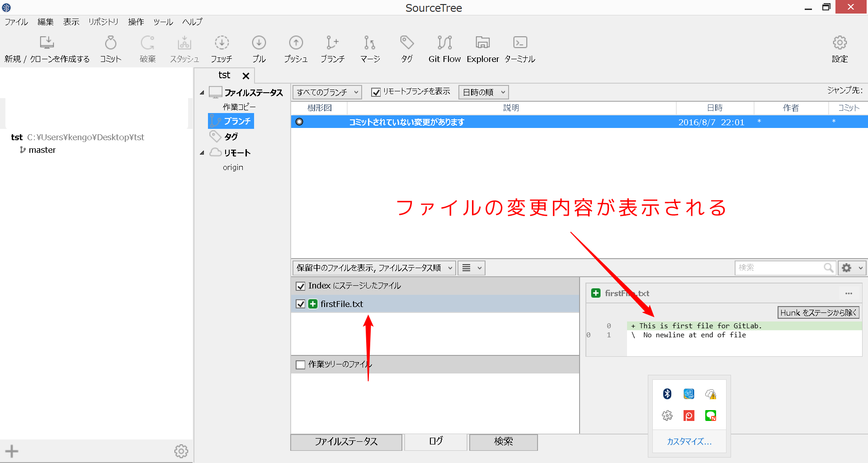The image size is (868, 463).
Task: Open the すべてのブランチ dropdown
Action: point(327,92)
